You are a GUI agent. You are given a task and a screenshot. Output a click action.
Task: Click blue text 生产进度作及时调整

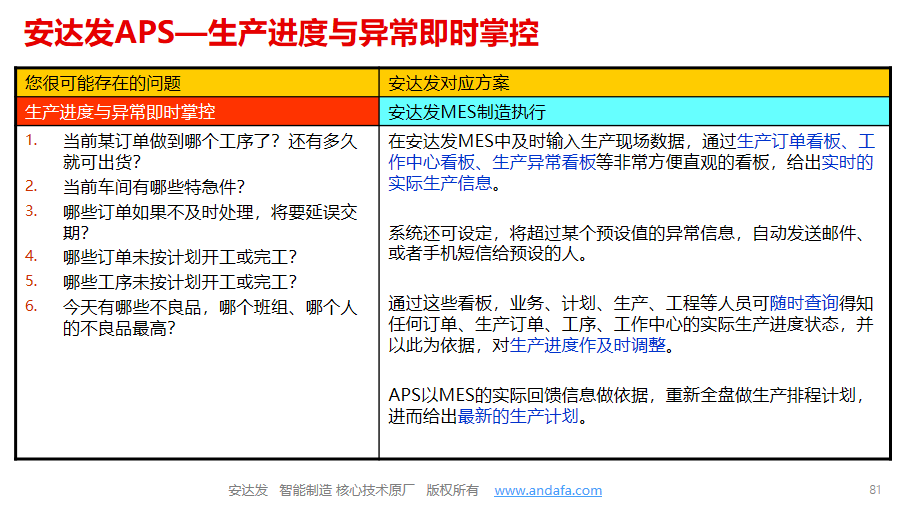tap(588, 345)
